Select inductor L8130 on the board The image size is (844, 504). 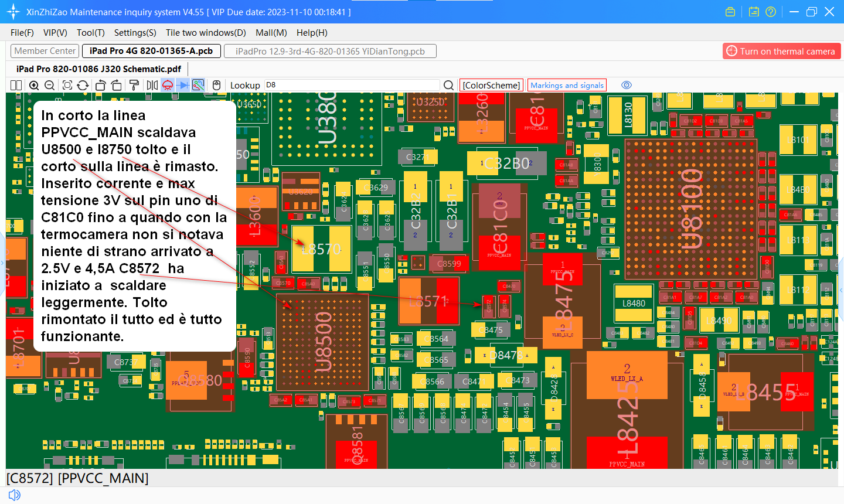(x=627, y=115)
